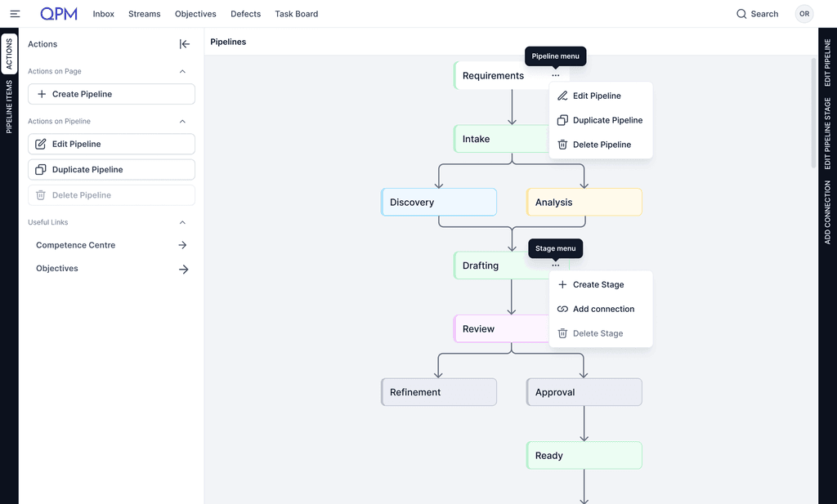Click the arrow icon next to Objectives link
This screenshot has height=504, width=837.
pyautogui.click(x=184, y=269)
